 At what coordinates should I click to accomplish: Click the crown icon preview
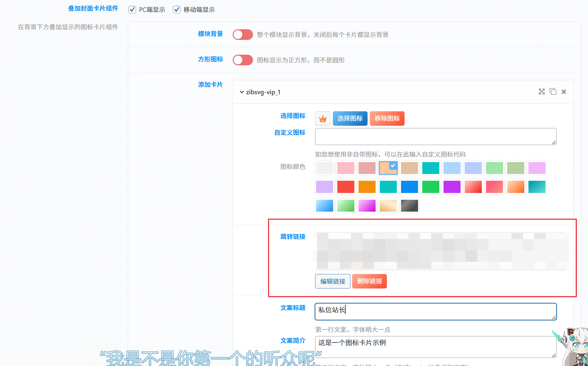[322, 119]
